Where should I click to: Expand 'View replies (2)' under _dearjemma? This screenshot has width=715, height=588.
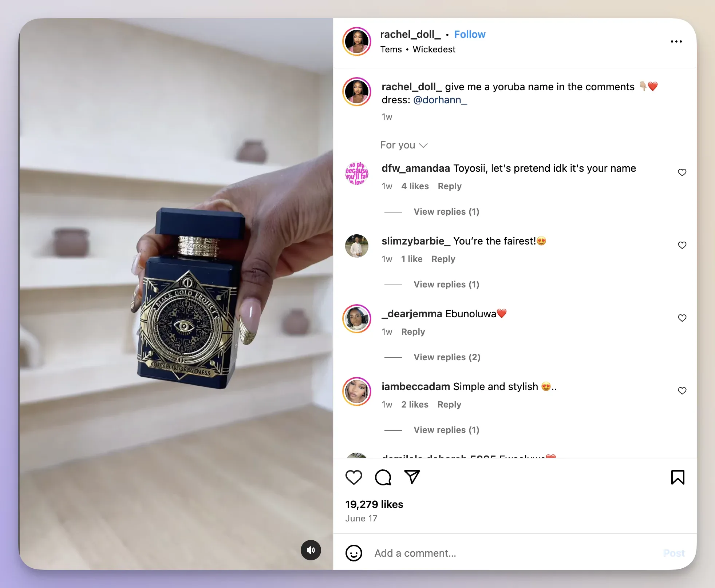pos(446,357)
